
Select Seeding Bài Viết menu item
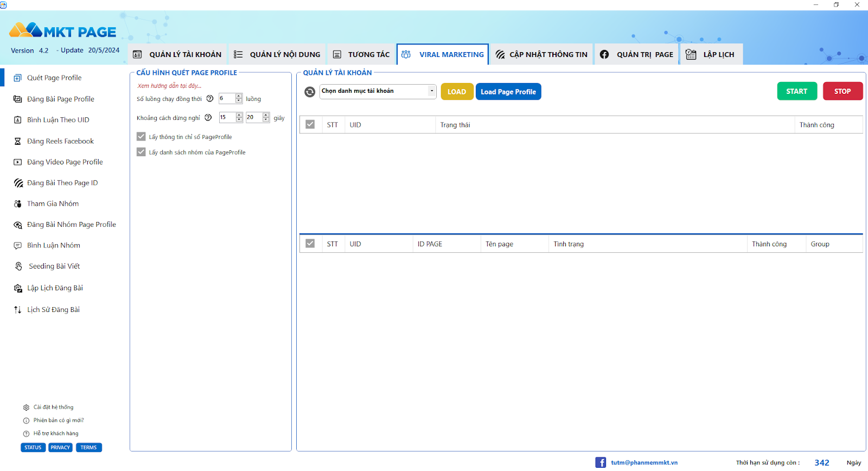(x=54, y=266)
